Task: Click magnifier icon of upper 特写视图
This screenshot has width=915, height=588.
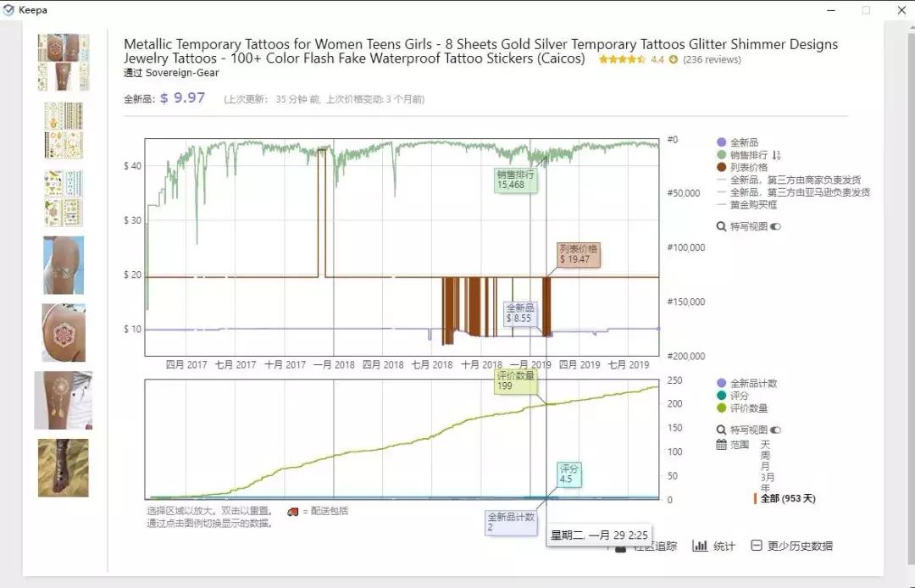Action: click(x=721, y=226)
